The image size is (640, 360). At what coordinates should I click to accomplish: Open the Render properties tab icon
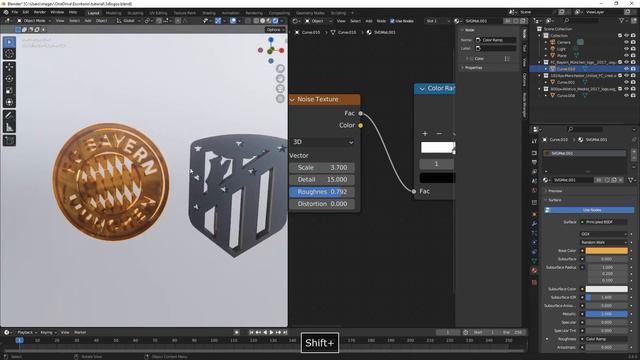tap(534, 153)
